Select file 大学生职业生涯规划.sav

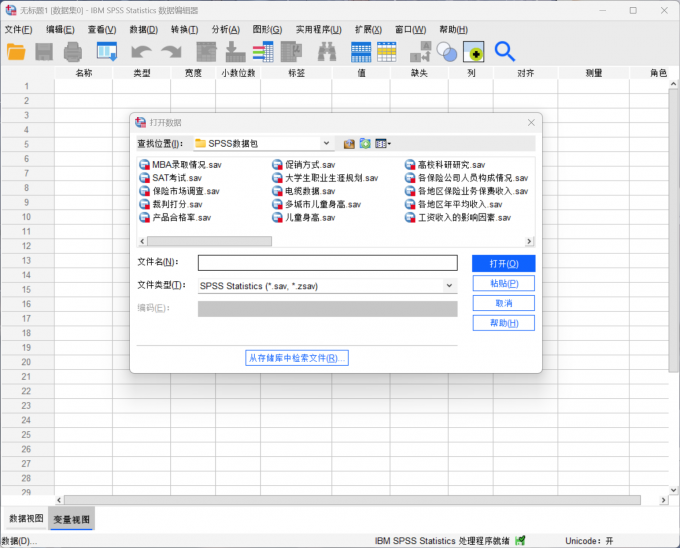point(325,178)
